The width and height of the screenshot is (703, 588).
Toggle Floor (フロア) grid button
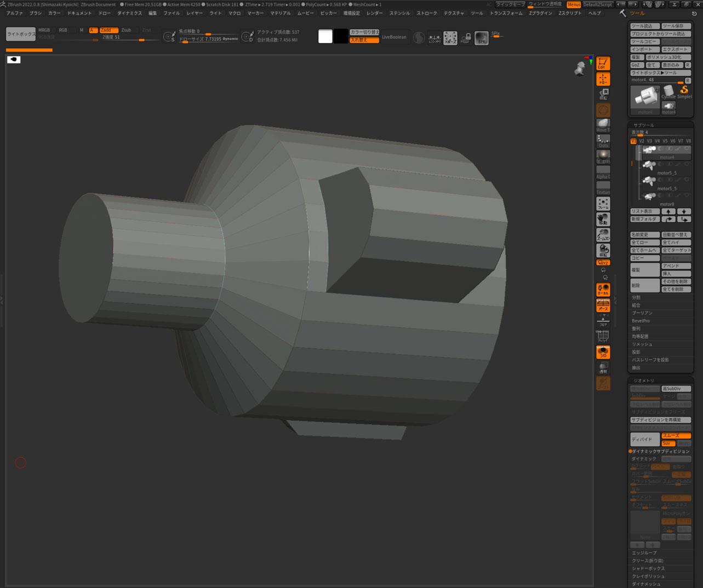coord(603,321)
